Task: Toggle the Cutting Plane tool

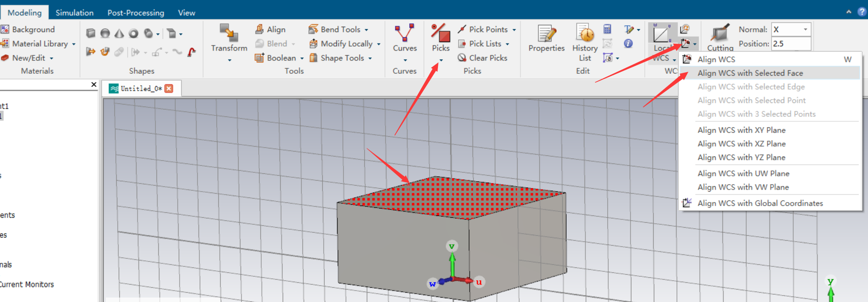Action: click(x=720, y=37)
